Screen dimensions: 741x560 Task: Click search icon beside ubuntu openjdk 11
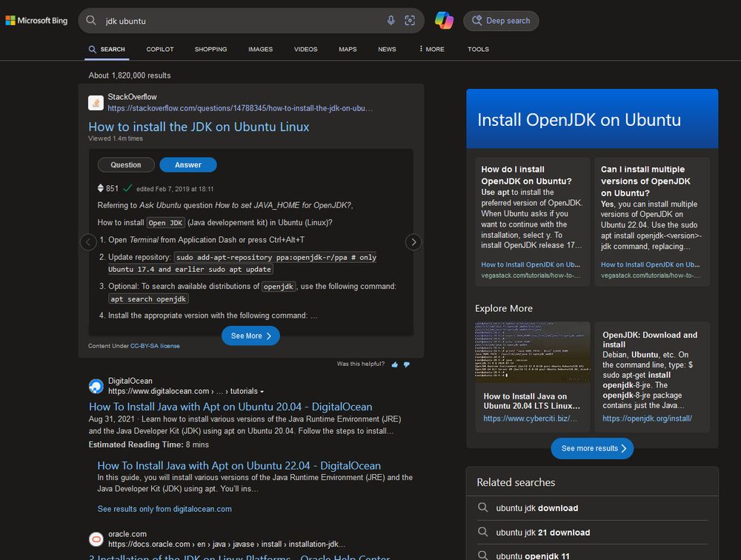coord(482,556)
